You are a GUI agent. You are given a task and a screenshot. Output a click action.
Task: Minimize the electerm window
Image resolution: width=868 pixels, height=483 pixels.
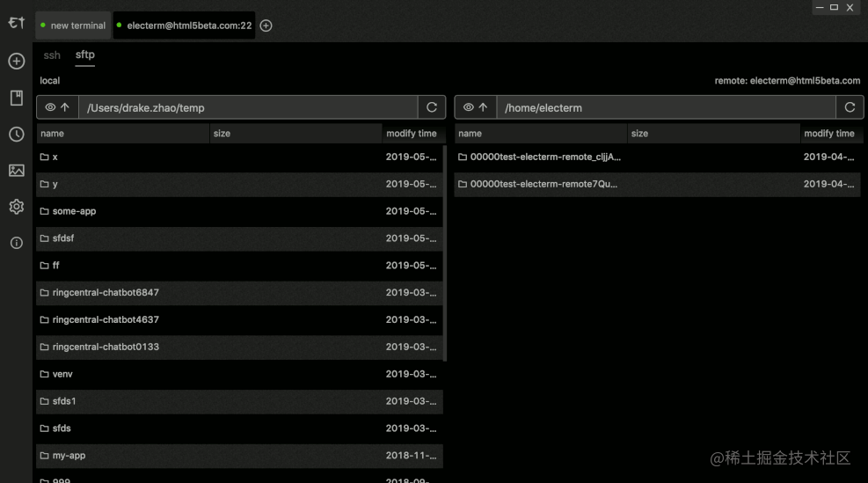tap(820, 7)
